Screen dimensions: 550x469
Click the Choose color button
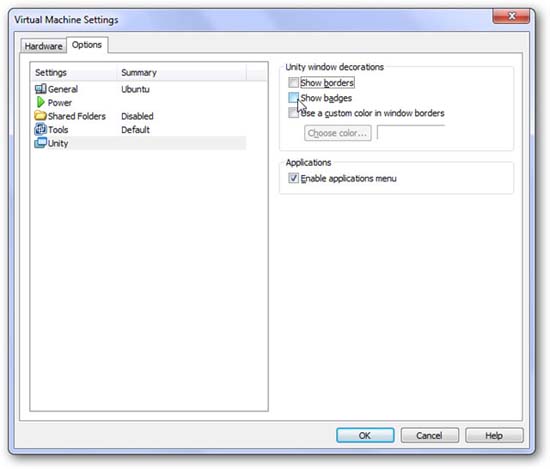pos(337,133)
